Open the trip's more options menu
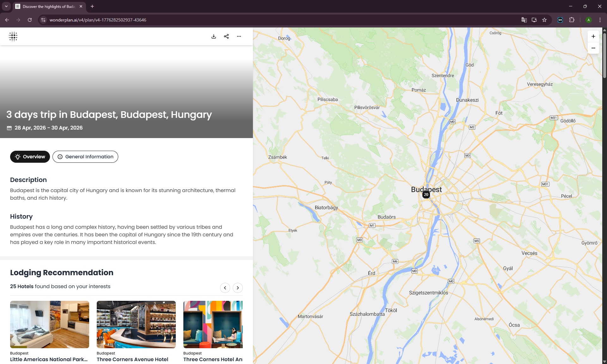607x364 pixels. (x=239, y=36)
